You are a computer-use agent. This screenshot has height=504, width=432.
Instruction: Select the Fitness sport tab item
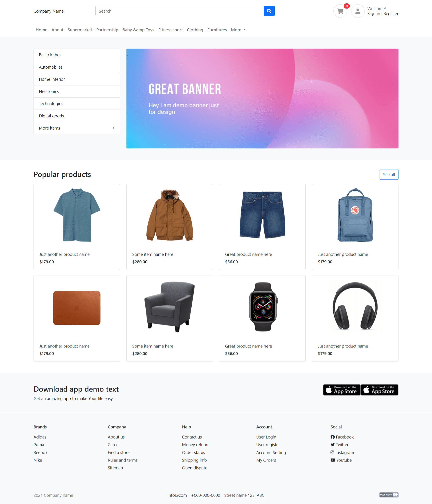coord(170,29)
